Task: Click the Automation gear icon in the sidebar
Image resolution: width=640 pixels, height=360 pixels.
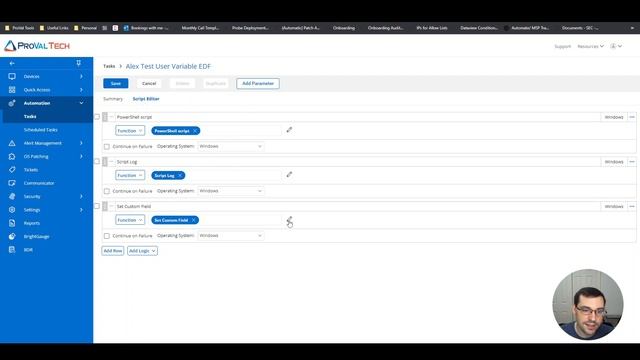Action: (x=12, y=103)
